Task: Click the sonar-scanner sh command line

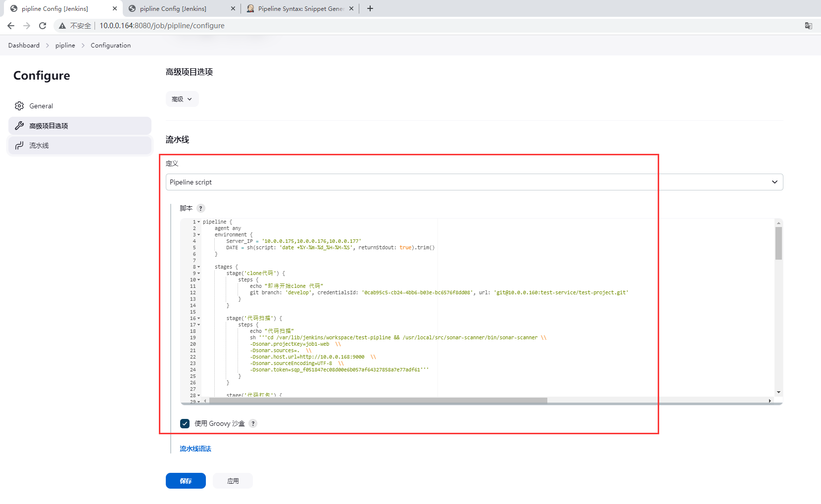Action: (x=398, y=338)
